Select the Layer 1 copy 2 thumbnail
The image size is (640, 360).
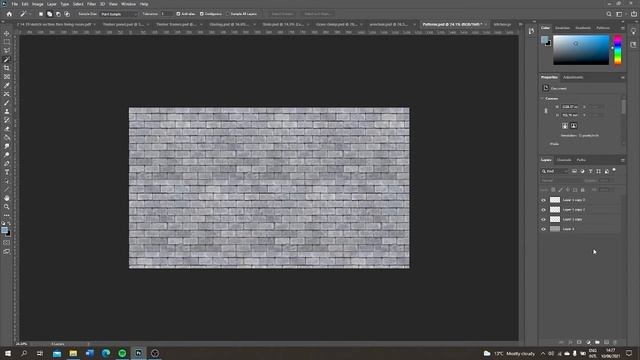(x=555, y=210)
